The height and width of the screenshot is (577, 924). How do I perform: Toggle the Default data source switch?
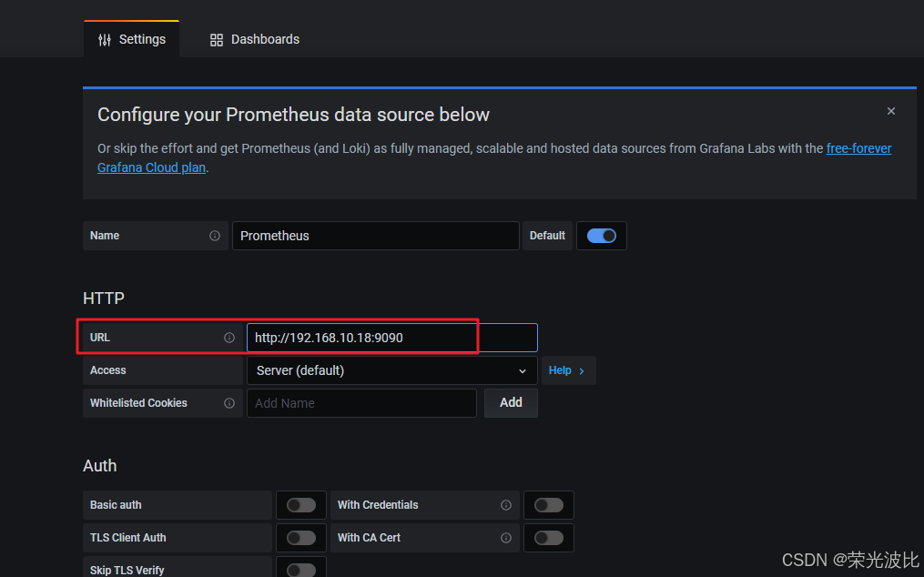(x=601, y=236)
